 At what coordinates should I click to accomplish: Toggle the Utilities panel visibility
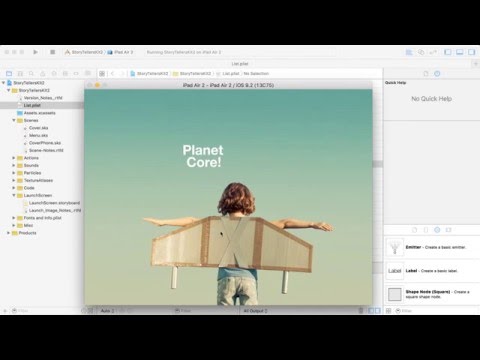click(472, 52)
